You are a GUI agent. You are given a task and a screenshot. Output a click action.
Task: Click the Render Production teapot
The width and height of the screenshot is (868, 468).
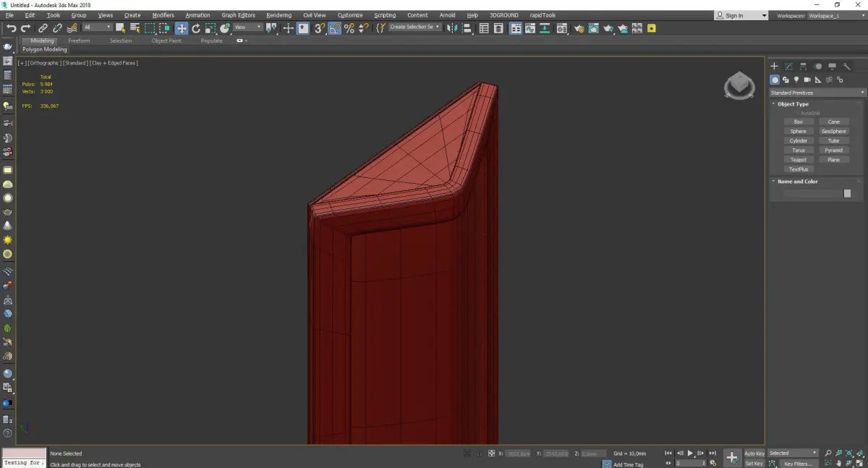click(x=608, y=28)
